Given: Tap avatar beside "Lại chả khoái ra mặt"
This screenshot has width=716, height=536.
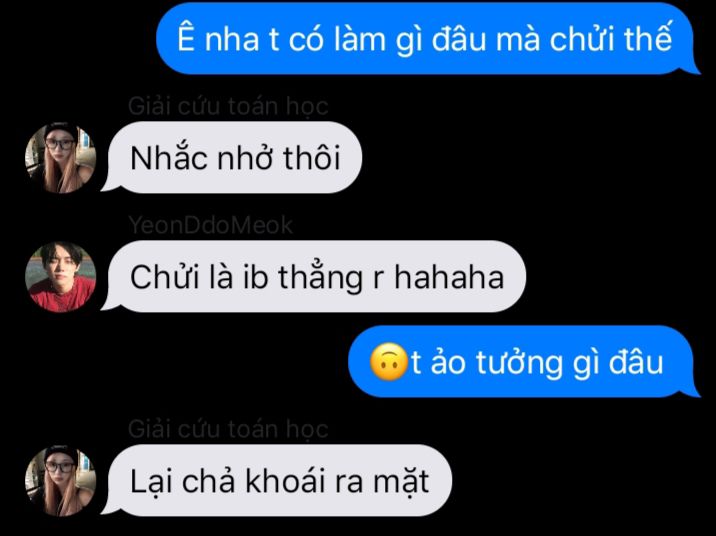Looking at the screenshot, I should pyautogui.click(x=61, y=481).
